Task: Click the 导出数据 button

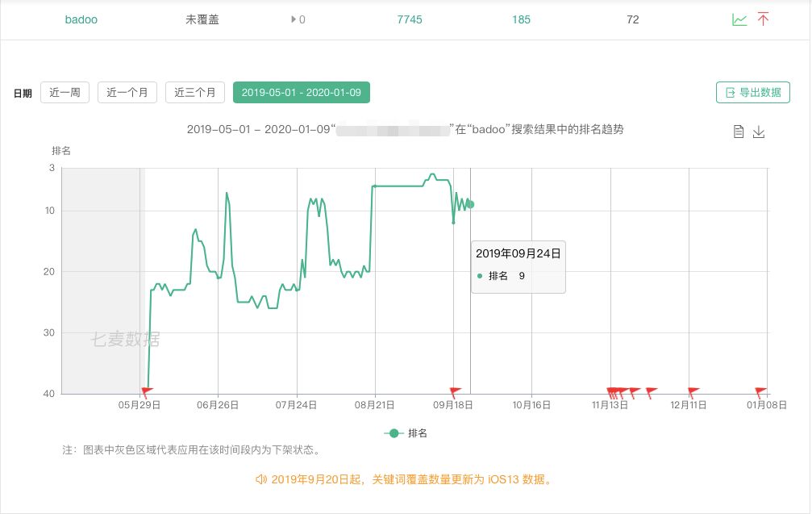Action: click(x=753, y=93)
